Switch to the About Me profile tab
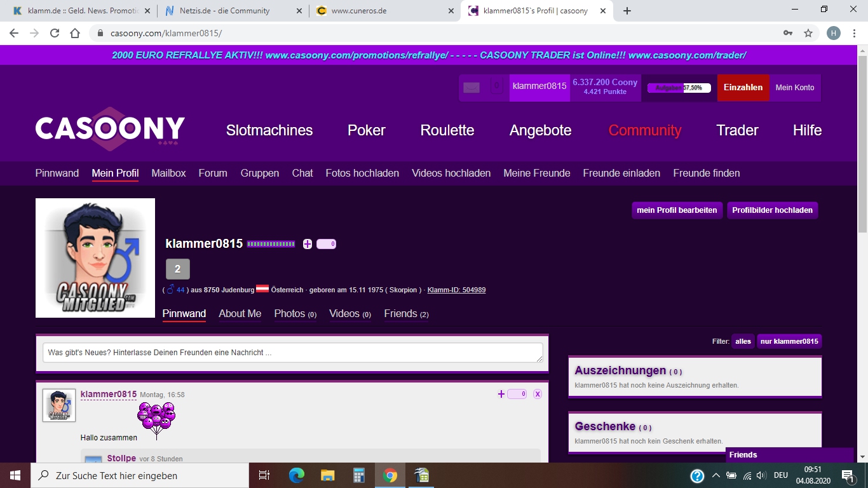 tap(240, 313)
